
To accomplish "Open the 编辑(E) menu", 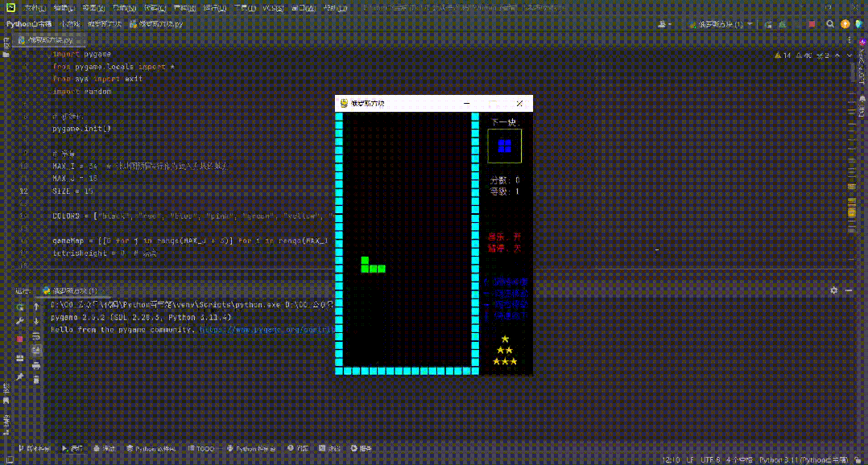I will (x=64, y=8).
